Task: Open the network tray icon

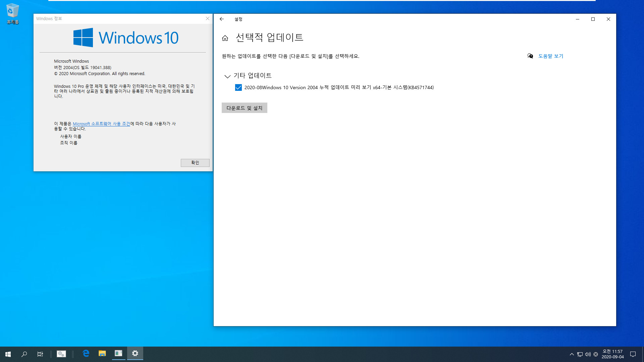Action: pyautogui.click(x=580, y=354)
